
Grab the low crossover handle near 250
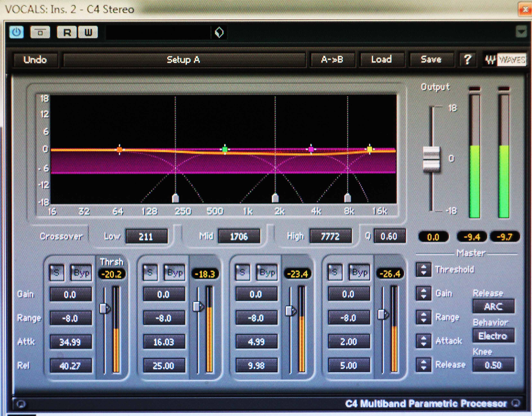175,198
